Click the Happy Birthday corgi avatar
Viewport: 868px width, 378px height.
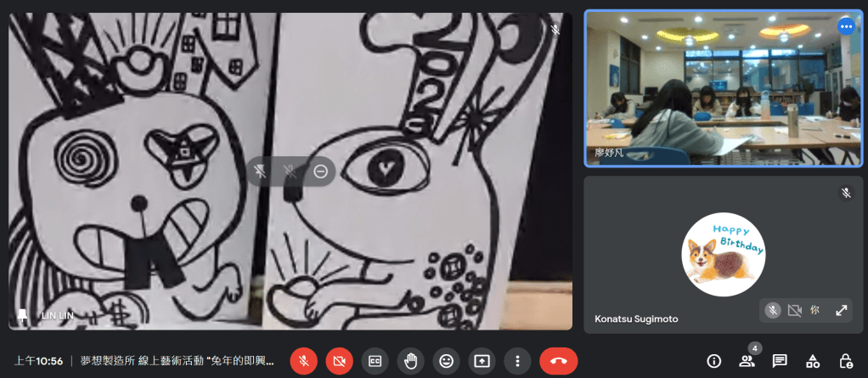pos(724,254)
